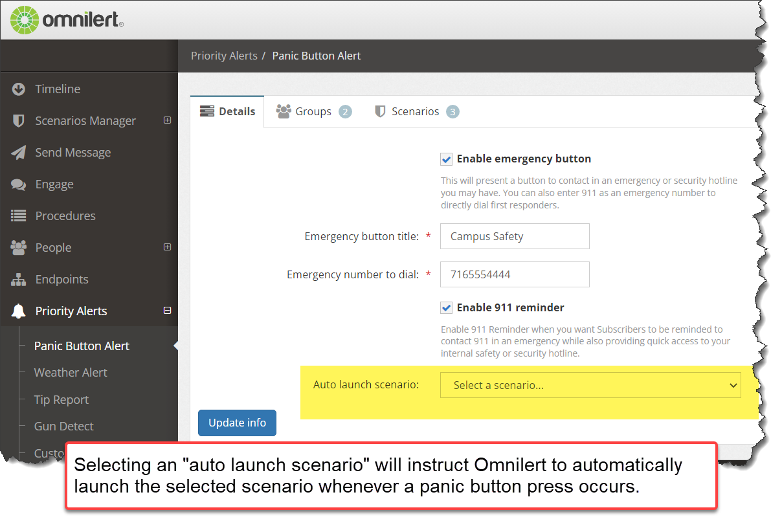Collapse the Priority Alerts submenu
Image resolution: width=782 pixels, height=532 pixels.
tap(167, 311)
